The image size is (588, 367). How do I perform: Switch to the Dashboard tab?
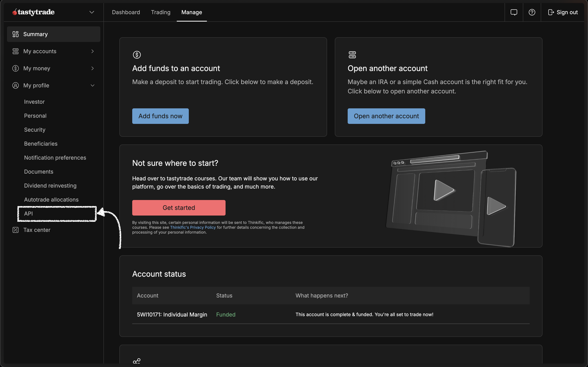pyautogui.click(x=126, y=12)
